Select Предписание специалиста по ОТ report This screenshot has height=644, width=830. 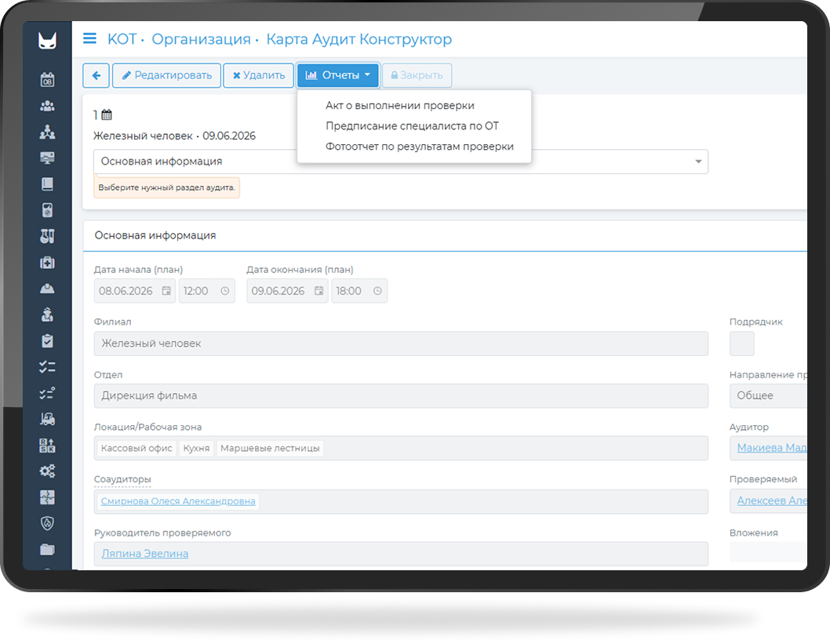tap(412, 126)
